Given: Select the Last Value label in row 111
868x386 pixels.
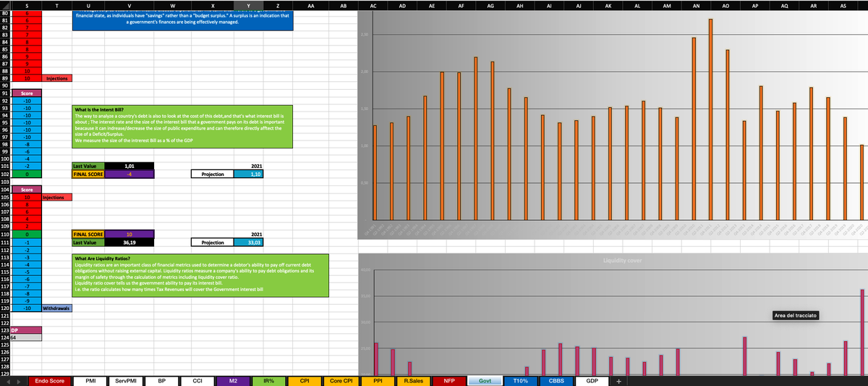Looking at the screenshot, I should click(x=88, y=243).
